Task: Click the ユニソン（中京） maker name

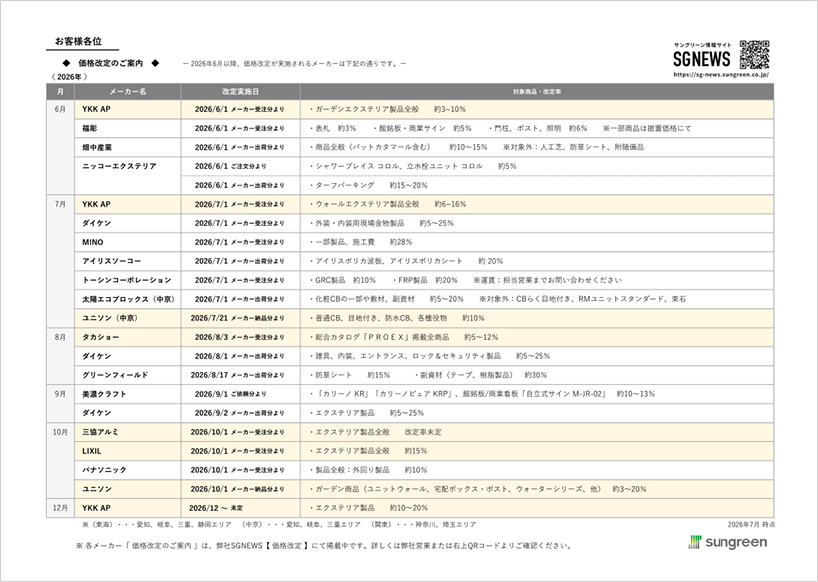Action: point(110,318)
